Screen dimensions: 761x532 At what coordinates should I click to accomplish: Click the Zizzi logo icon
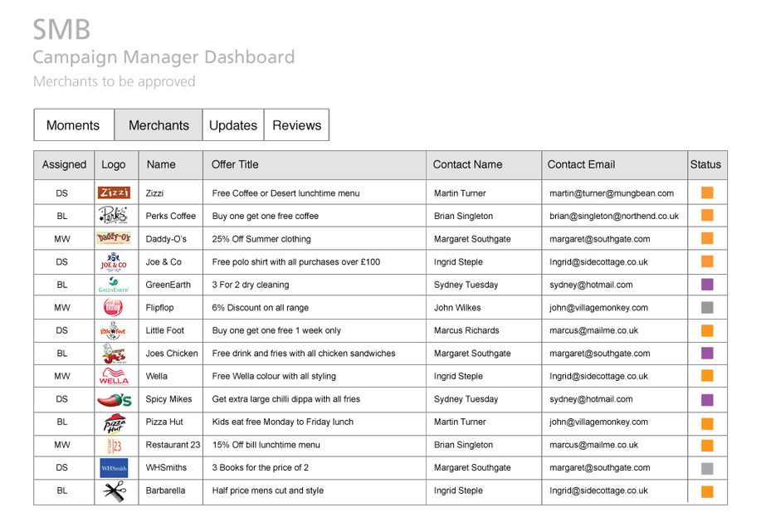coord(114,193)
